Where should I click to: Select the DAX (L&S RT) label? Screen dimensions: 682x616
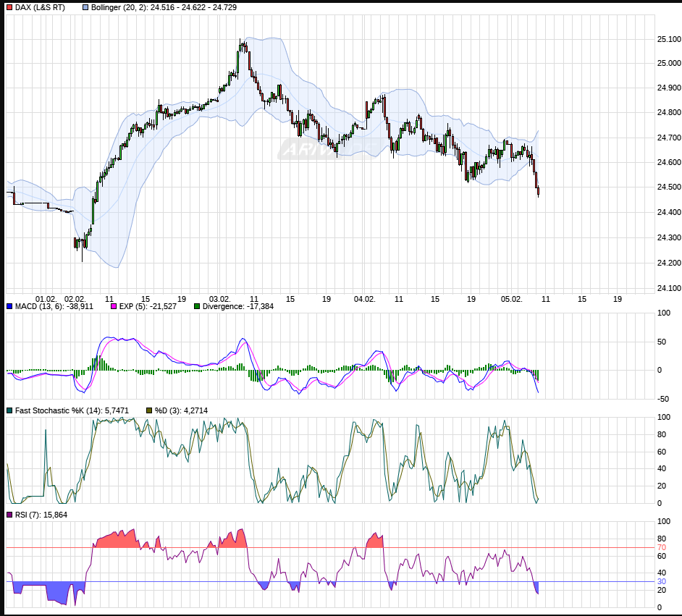click(x=40, y=7)
